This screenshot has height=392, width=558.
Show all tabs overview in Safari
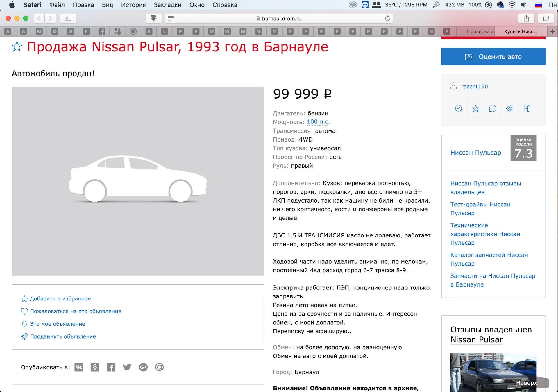point(546,18)
